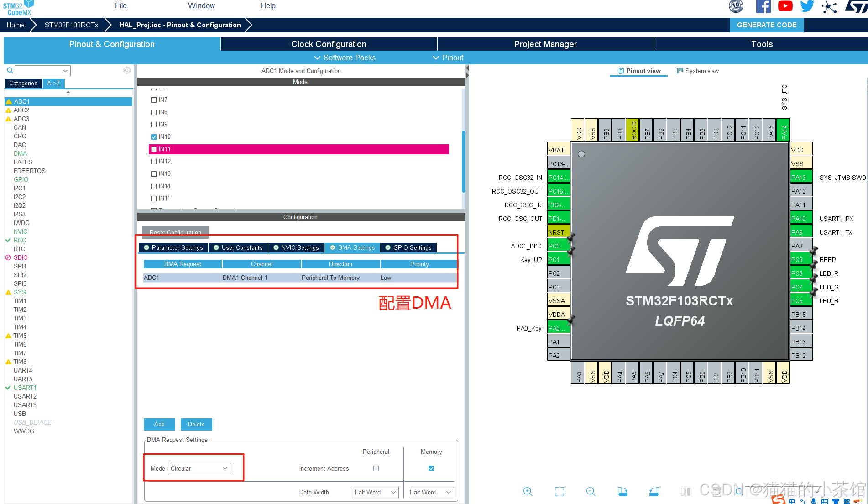Open the Parameter Settings tab

[173, 248]
